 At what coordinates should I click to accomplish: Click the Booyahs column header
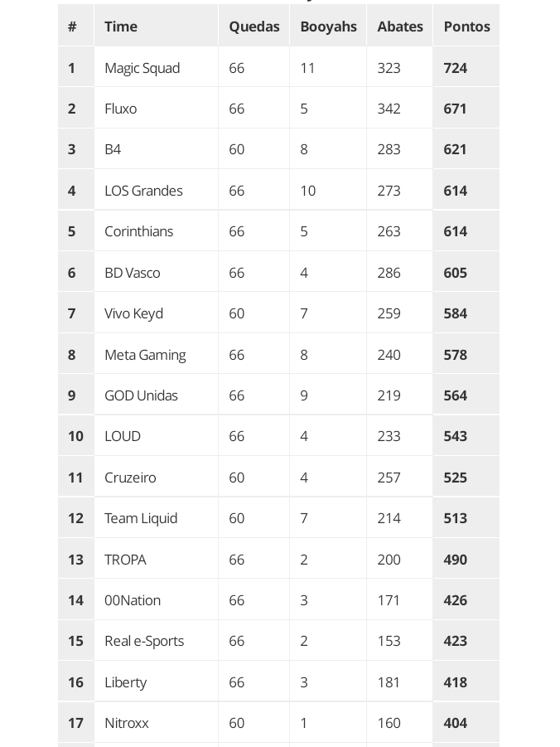328,27
